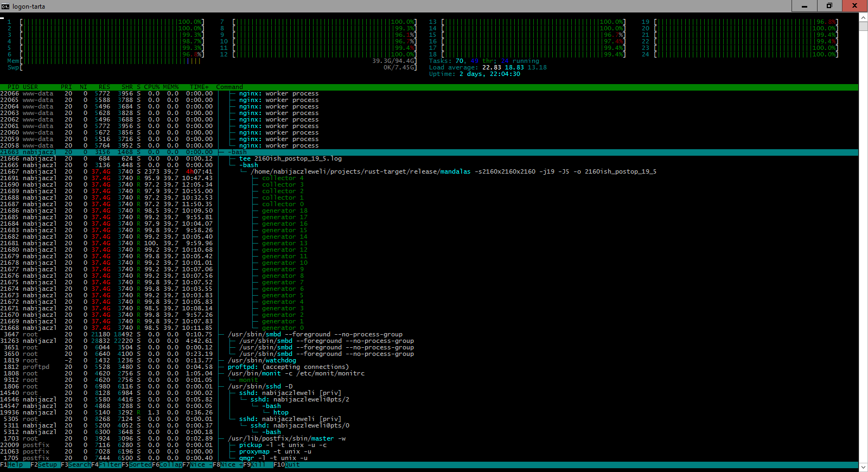Viewport: 868px width, 472px height.
Task: Click the scrollbar up arrow
Action: pyautogui.click(x=863, y=17)
